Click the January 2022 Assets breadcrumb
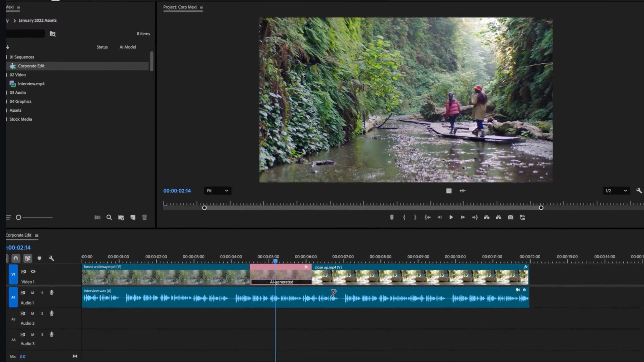Image resolution: width=644 pixels, height=362 pixels. point(37,20)
